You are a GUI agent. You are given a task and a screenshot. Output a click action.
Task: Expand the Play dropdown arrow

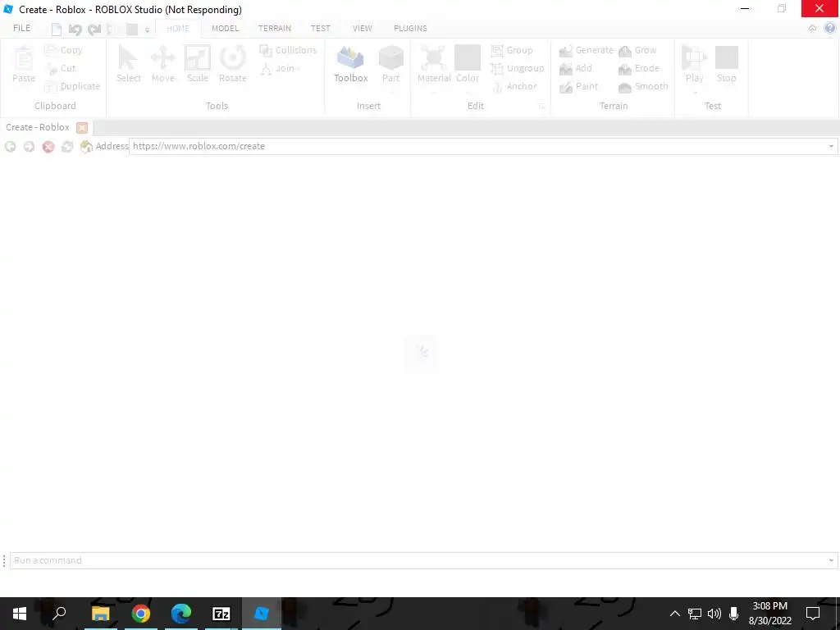point(694,93)
